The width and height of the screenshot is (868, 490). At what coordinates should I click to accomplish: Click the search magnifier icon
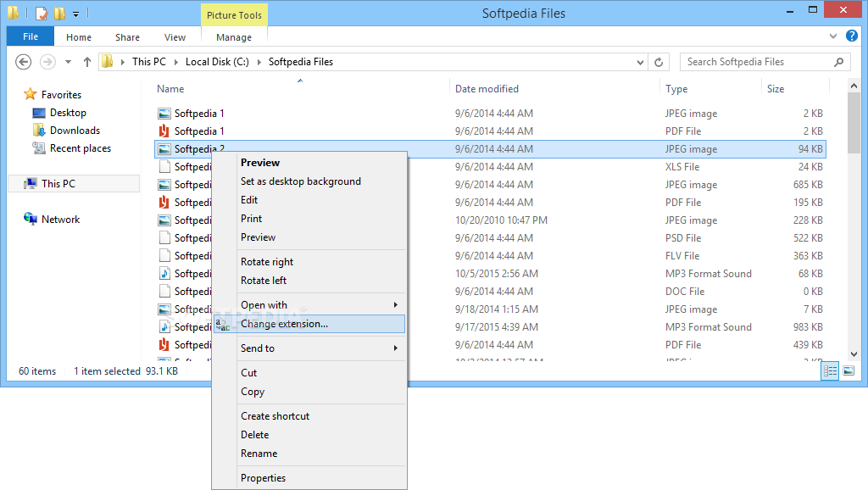pyautogui.click(x=839, y=62)
